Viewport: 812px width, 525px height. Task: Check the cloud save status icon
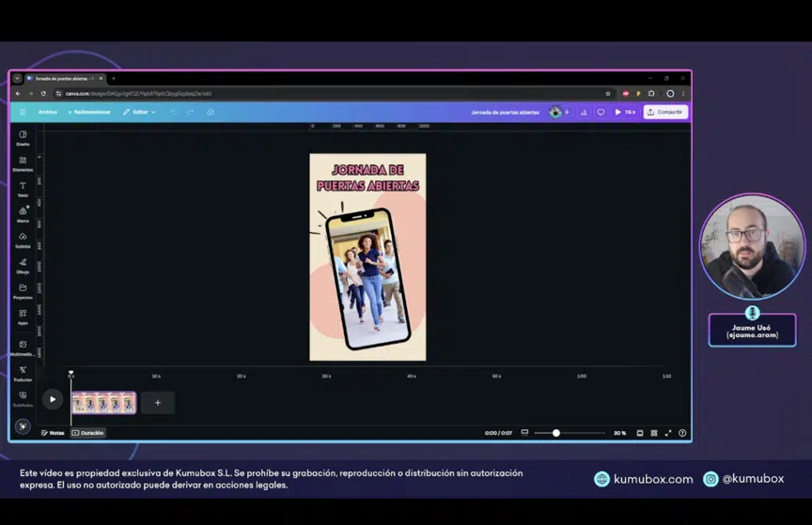211,112
